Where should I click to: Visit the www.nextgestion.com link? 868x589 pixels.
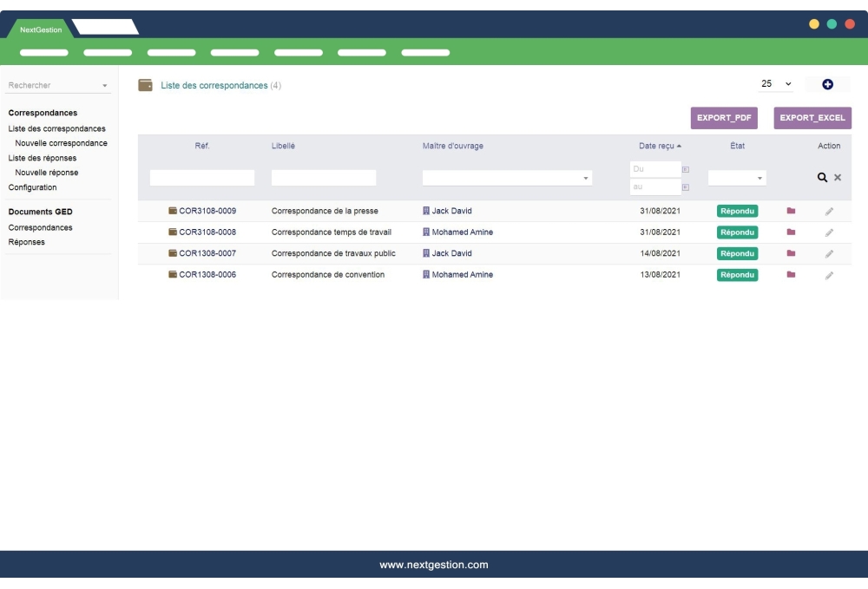(434, 564)
